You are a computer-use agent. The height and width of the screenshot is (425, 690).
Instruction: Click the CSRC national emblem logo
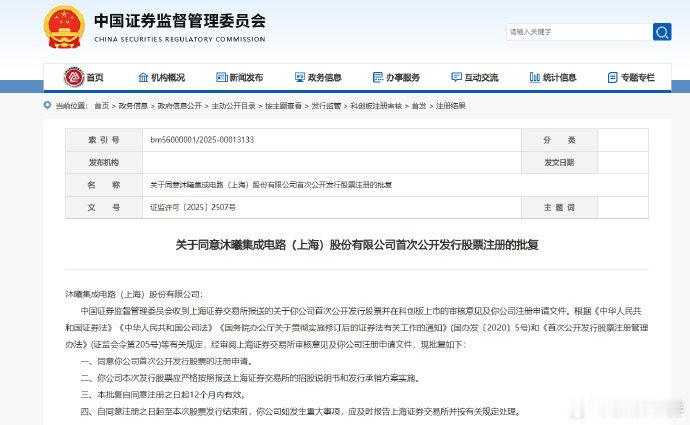[x=64, y=27]
